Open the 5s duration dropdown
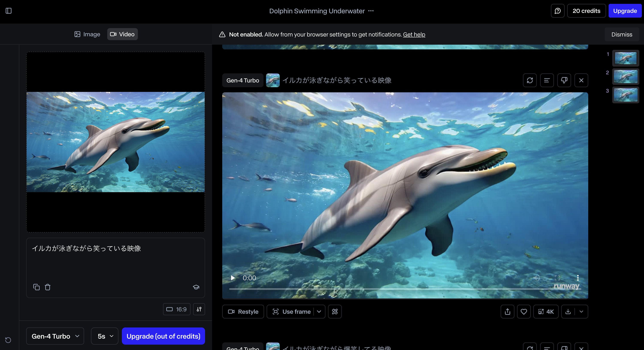 (104, 336)
